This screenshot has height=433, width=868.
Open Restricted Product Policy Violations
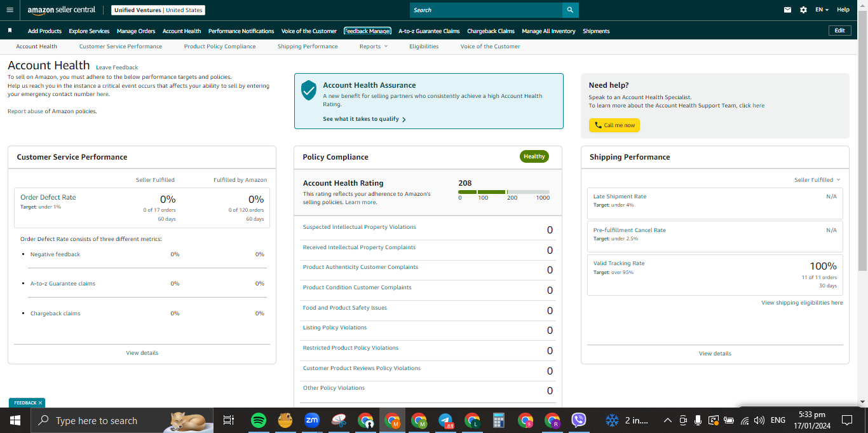pos(351,348)
